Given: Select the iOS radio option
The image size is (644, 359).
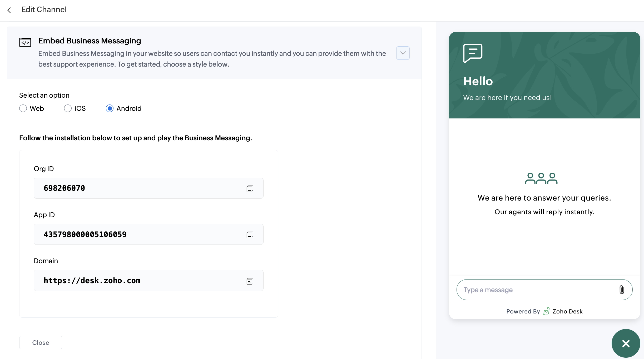Looking at the screenshot, I should pyautogui.click(x=68, y=108).
